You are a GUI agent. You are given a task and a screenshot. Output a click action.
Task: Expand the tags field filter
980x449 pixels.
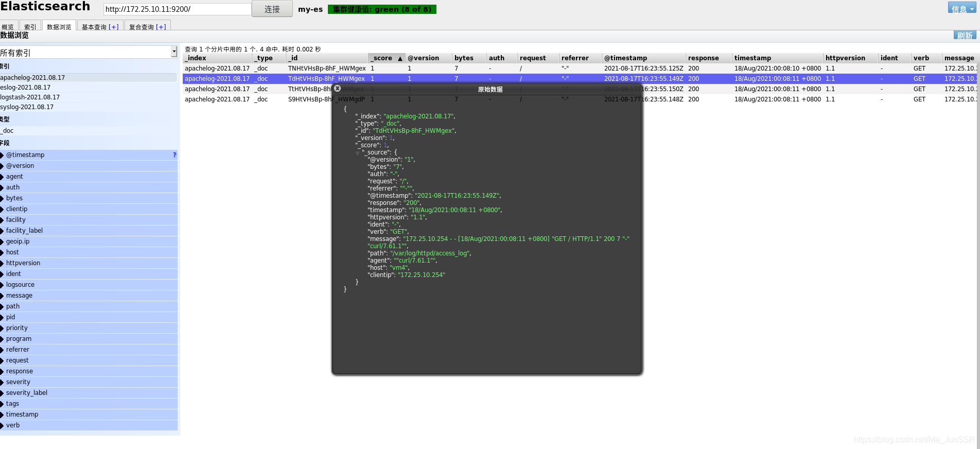pyautogui.click(x=89, y=404)
